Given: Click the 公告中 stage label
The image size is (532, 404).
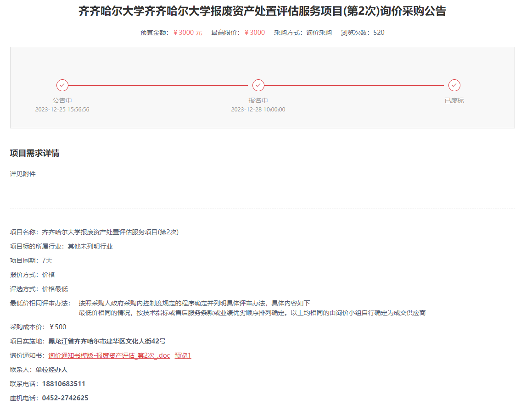Looking at the screenshot, I should (x=62, y=100).
